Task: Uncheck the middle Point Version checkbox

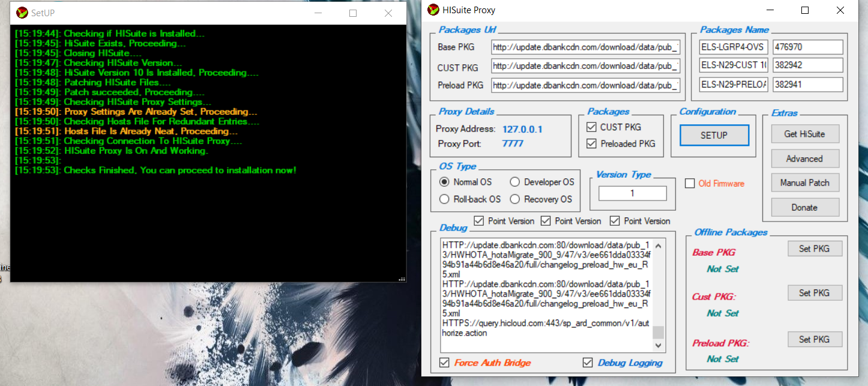Action: coord(546,221)
